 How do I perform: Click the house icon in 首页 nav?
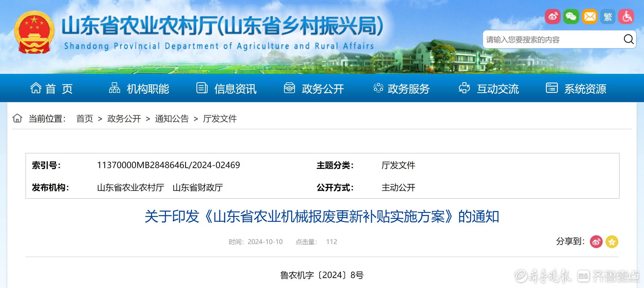[x=36, y=88]
